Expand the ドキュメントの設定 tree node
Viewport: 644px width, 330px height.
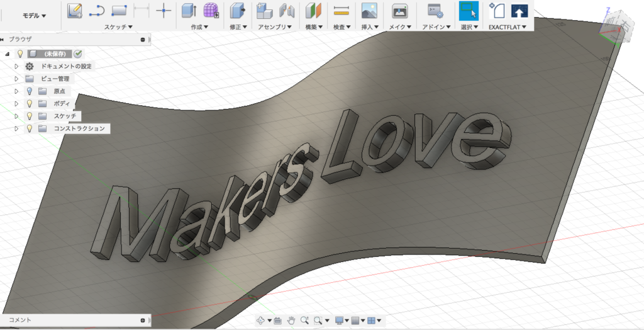[17, 66]
